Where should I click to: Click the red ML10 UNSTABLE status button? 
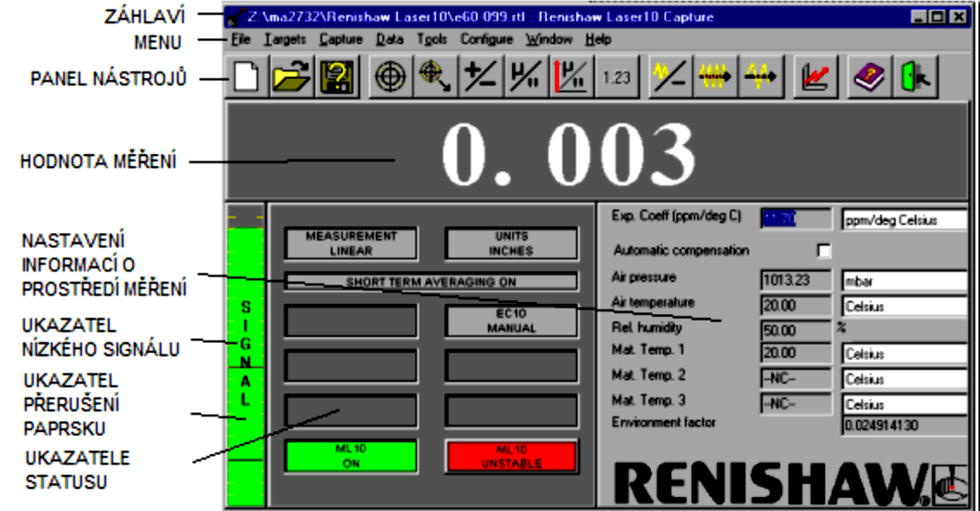click(x=511, y=456)
